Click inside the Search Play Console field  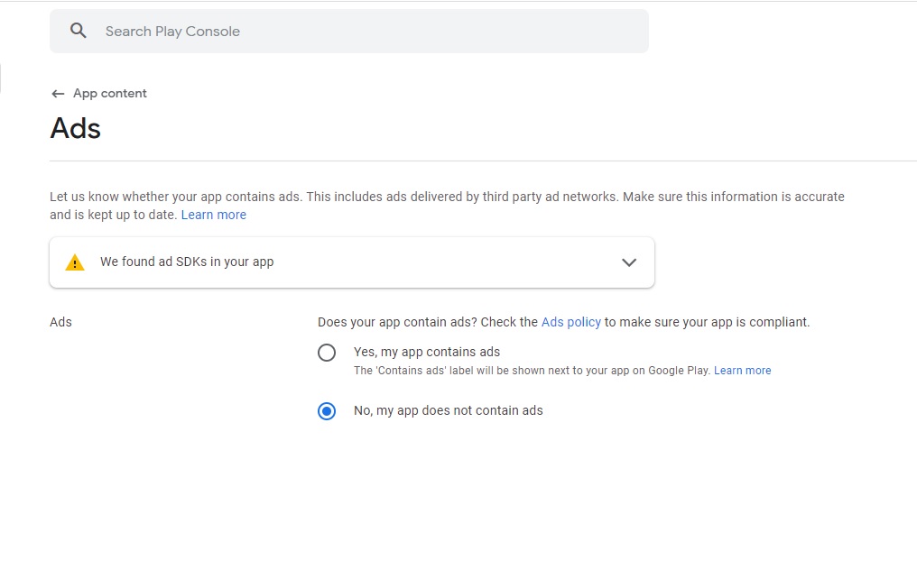click(271, 31)
